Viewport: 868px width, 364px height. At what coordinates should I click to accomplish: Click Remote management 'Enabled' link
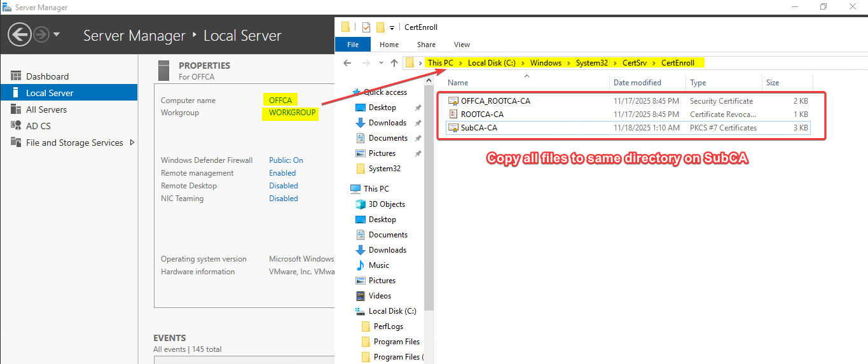point(282,173)
